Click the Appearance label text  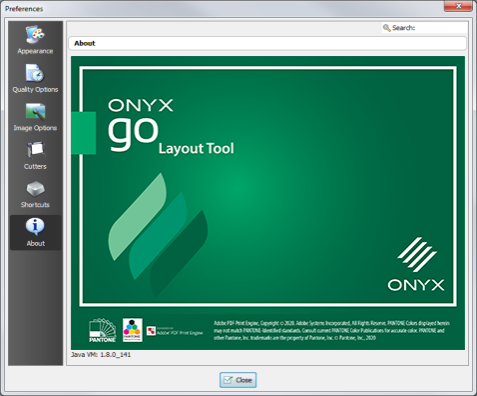coord(35,51)
